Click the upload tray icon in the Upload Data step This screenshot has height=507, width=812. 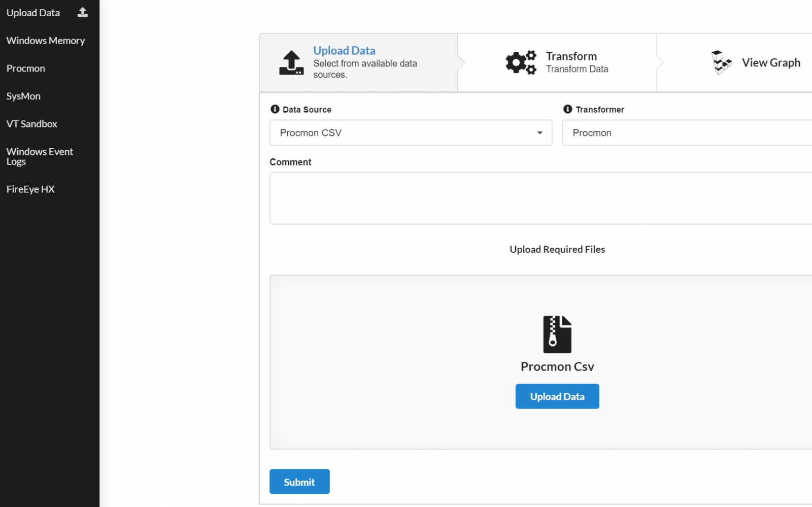(291, 63)
